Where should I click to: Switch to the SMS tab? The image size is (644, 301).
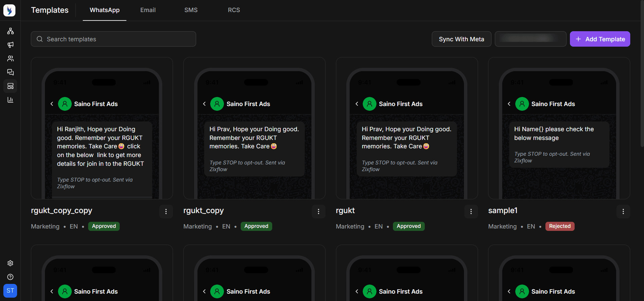point(191,10)
